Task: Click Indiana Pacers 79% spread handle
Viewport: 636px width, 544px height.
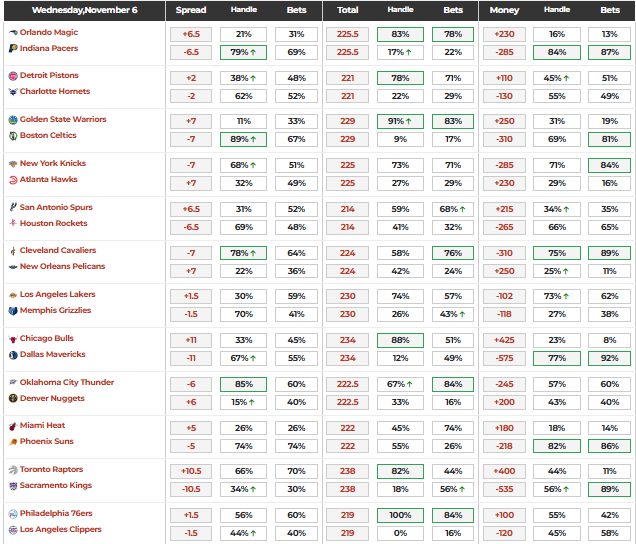Action: click(243, 52)
